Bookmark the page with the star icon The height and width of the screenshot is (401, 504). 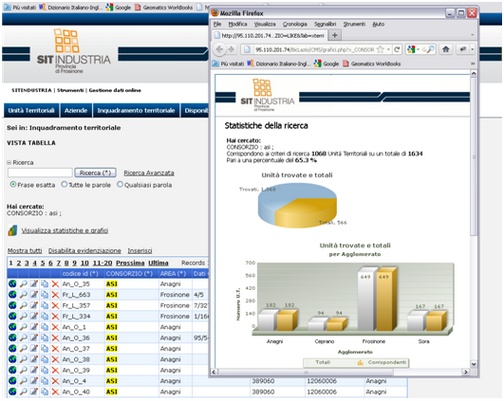pos(380,49)
